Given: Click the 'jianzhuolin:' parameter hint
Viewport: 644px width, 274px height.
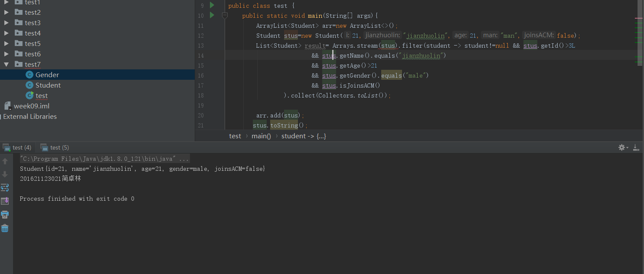Looking at the screenshot, I should click(382, 36).
